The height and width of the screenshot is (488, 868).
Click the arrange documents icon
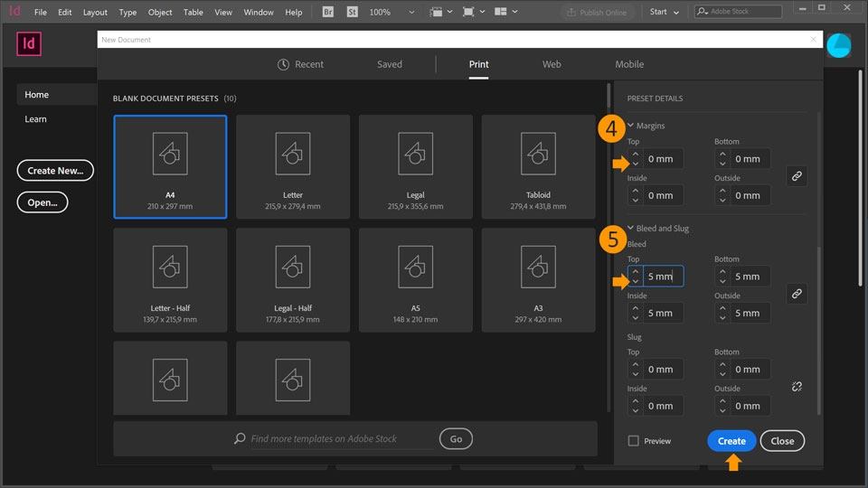[x=500, y=12]
